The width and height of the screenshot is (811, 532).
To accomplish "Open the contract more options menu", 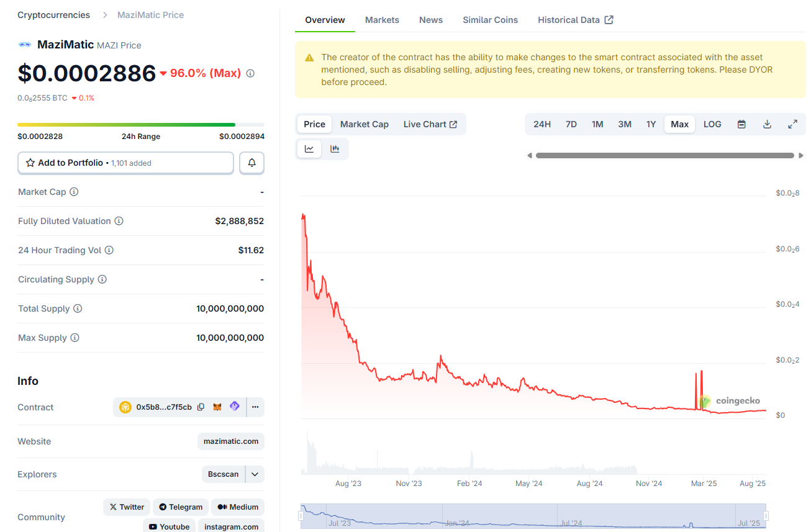I will coord(255,407).
